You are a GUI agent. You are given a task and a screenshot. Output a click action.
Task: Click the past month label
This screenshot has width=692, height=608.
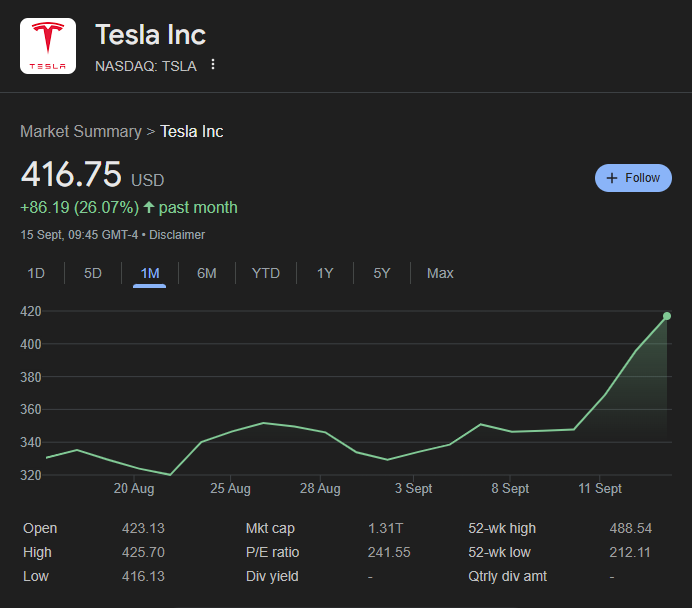point(198,207)
